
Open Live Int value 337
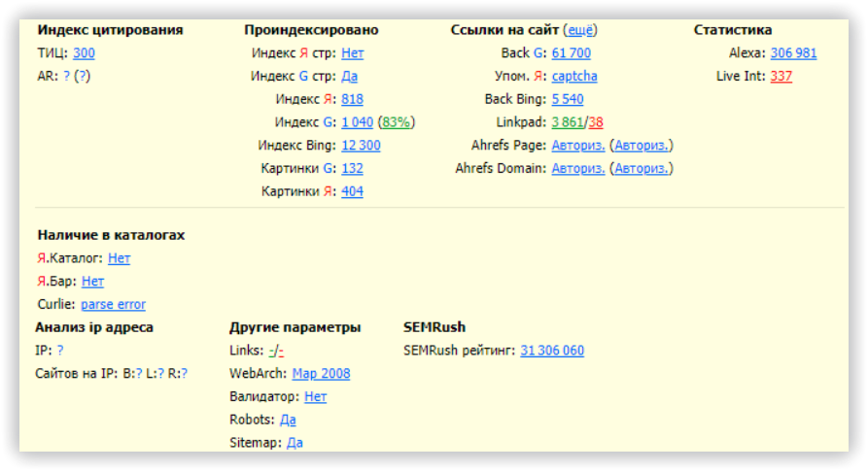781,77
